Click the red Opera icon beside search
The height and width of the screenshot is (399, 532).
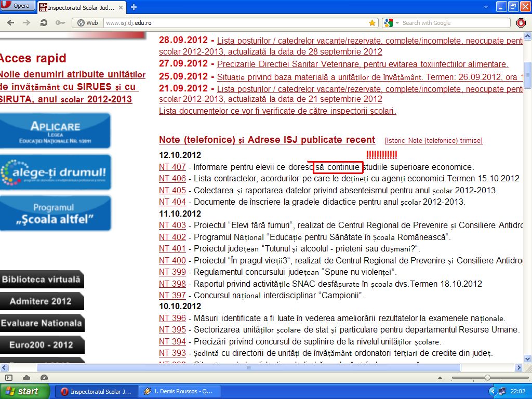click(521, 23)
